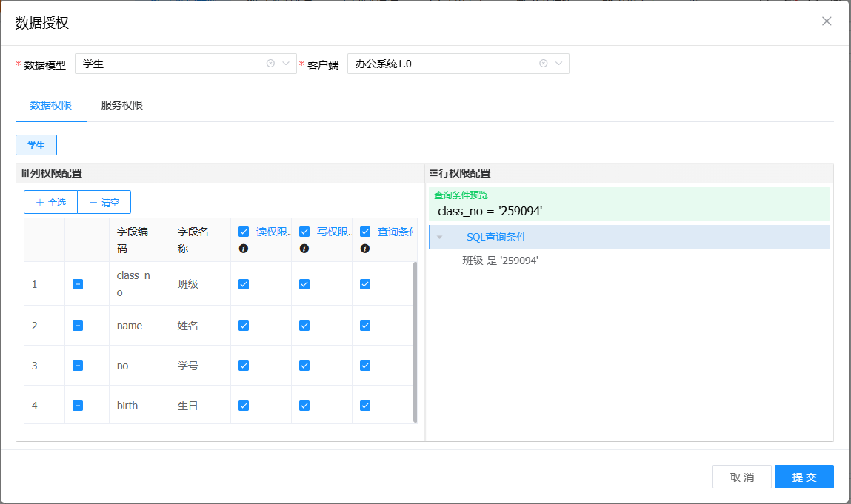
Task: Collapse the SQL查询条件 tree node
Action: click(x=440, y=238)
